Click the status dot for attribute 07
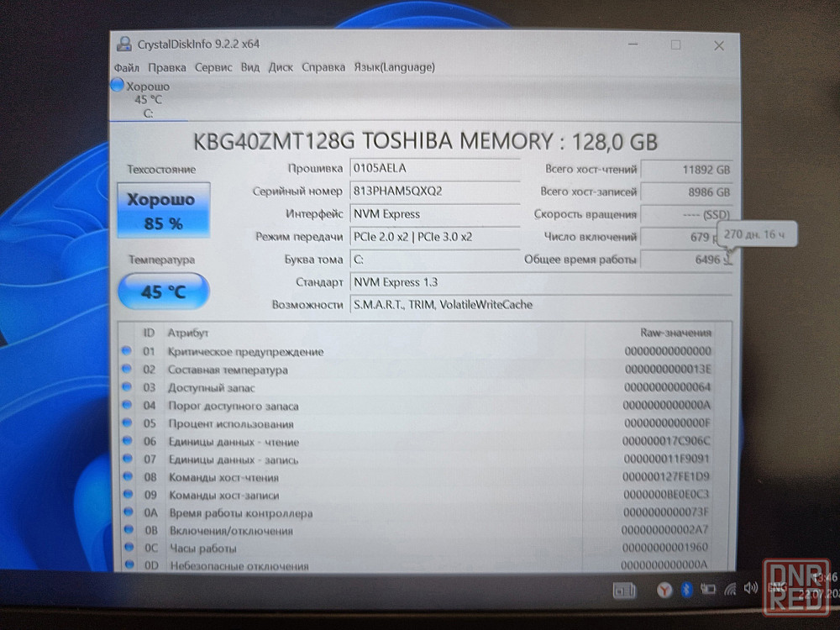 [128, 459]
